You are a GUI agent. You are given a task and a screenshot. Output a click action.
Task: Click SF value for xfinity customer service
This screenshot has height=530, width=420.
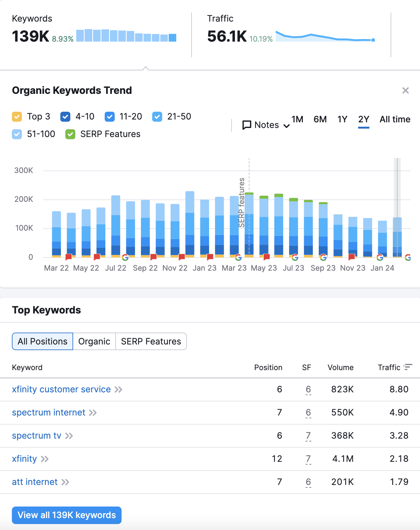point(308,390)
